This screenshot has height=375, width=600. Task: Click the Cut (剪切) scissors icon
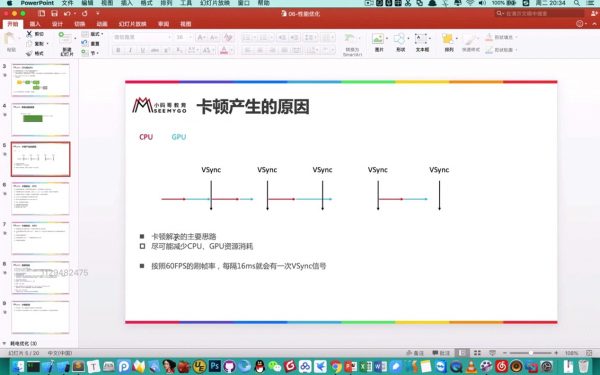pos(29,34)
